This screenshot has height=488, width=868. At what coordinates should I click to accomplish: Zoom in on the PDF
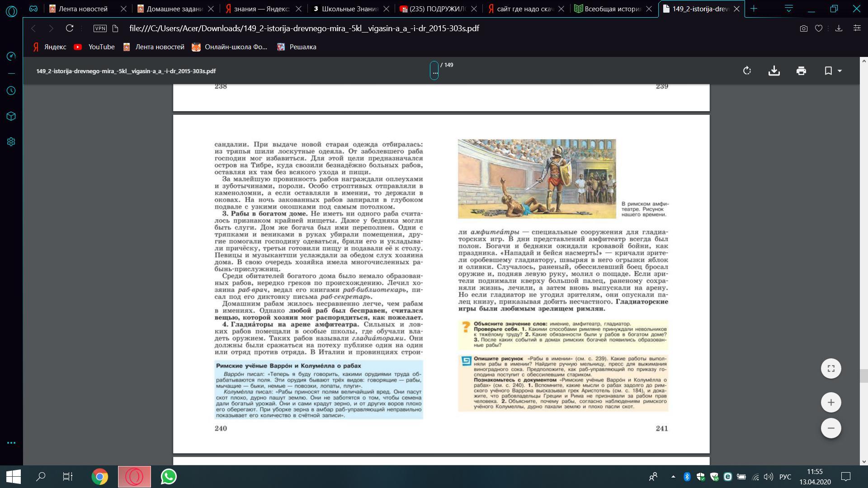point(831,403)
